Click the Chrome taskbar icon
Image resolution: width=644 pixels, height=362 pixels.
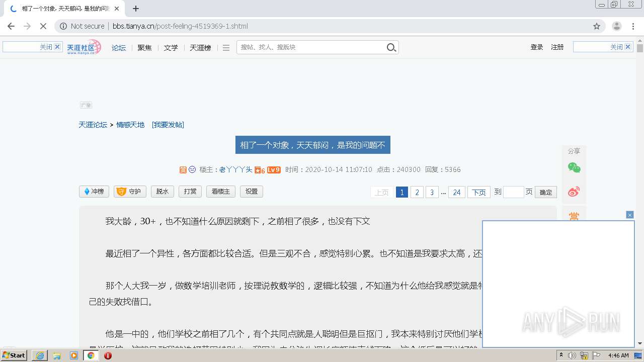click(x=91, y=355)
